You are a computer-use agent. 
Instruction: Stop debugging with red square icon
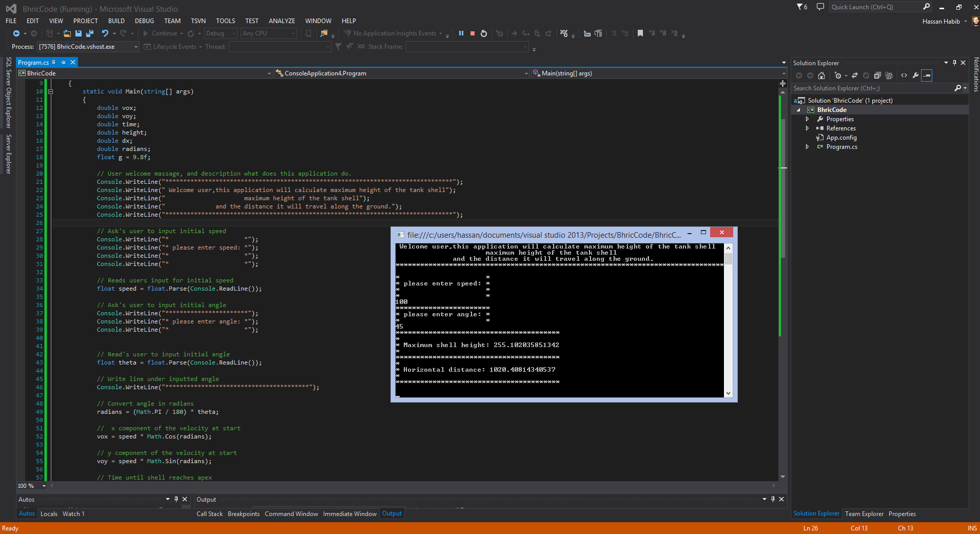click(473, 33)
